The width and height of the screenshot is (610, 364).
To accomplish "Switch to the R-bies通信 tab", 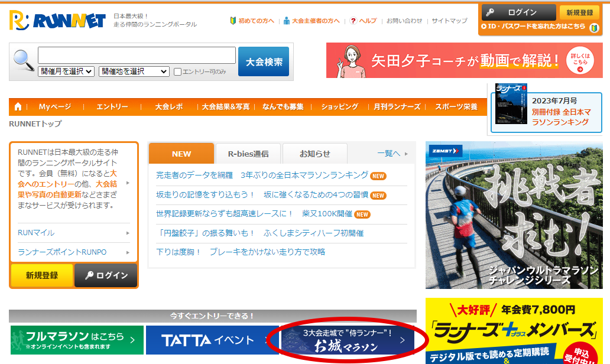I will (248, 154).
